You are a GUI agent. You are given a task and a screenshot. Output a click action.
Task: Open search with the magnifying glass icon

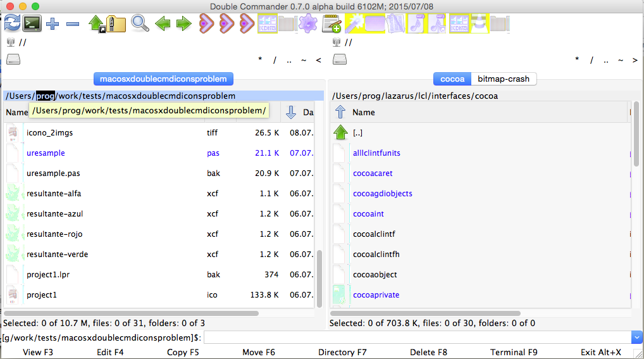pyautogui.click(x=140, y=24)
